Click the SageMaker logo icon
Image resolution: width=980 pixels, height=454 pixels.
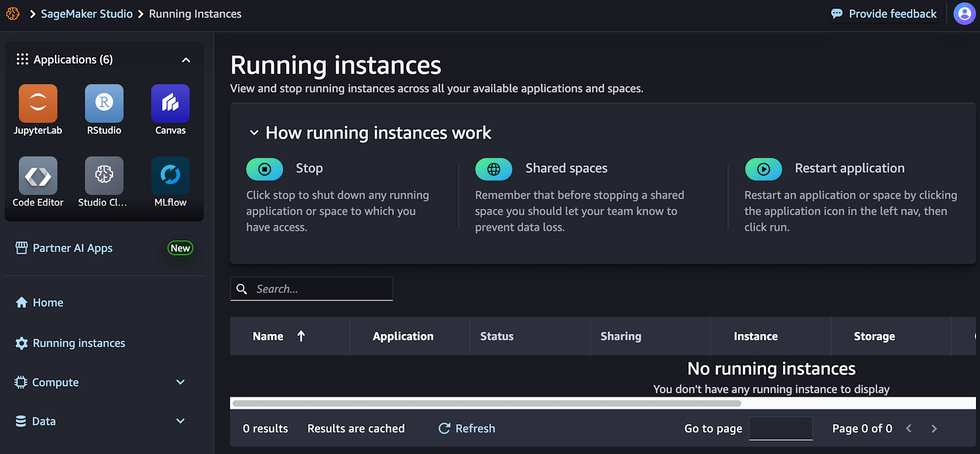[13, 14]
